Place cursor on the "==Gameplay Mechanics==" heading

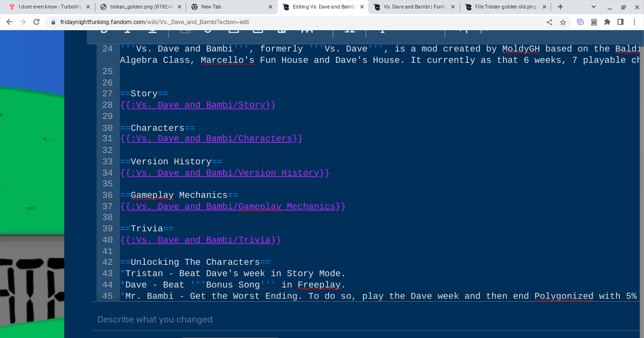(179, 195)
